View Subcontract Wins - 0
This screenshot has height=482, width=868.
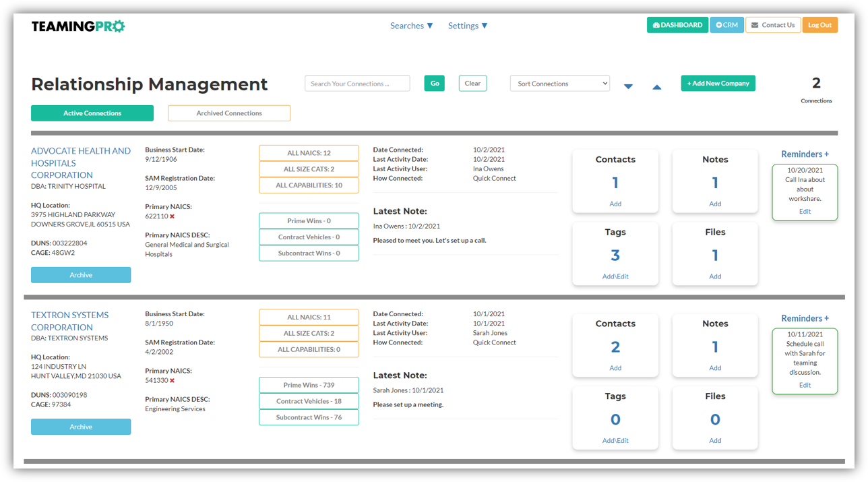[309, 253]
